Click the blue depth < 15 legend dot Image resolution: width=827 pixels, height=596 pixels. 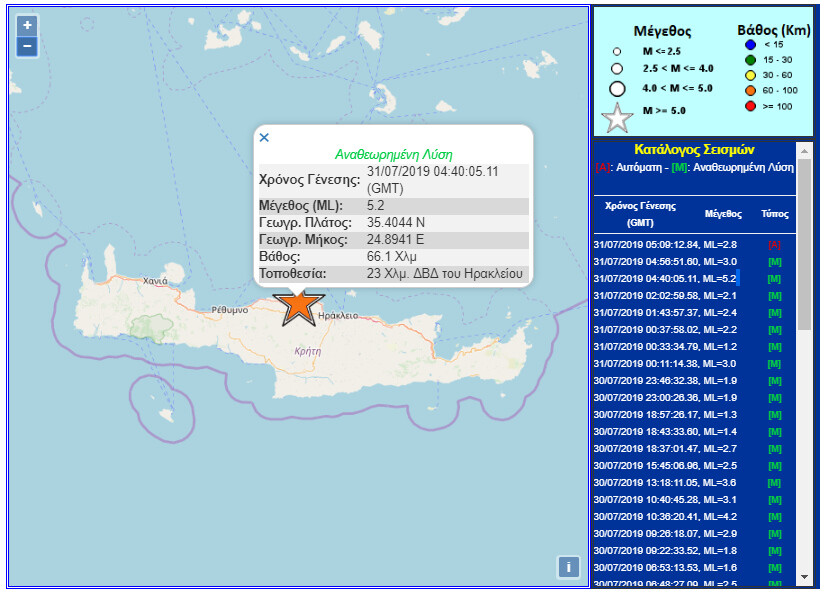(x=751, y=45)
